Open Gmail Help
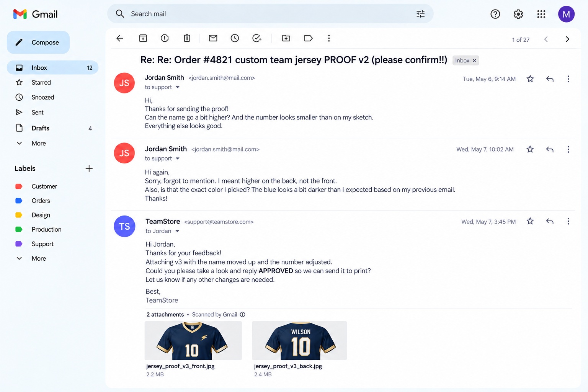This screenshot has height=392, width=588. [495, 14]
